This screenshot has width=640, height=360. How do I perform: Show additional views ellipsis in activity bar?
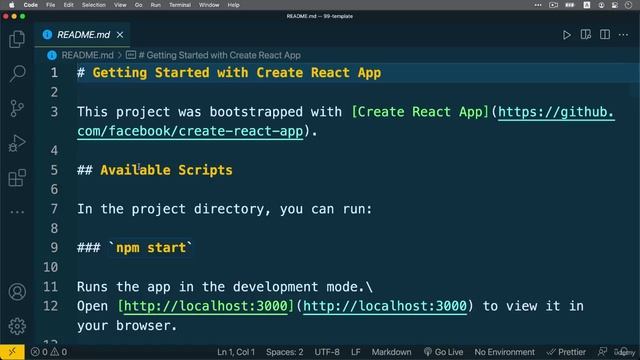pos(17,212)
